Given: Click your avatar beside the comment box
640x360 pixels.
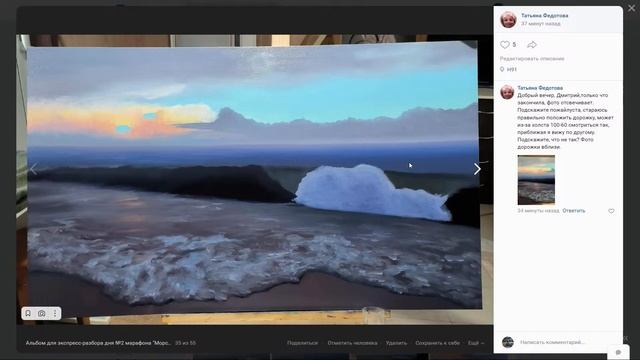Looking at the screenshot, I should coord(508,342).
